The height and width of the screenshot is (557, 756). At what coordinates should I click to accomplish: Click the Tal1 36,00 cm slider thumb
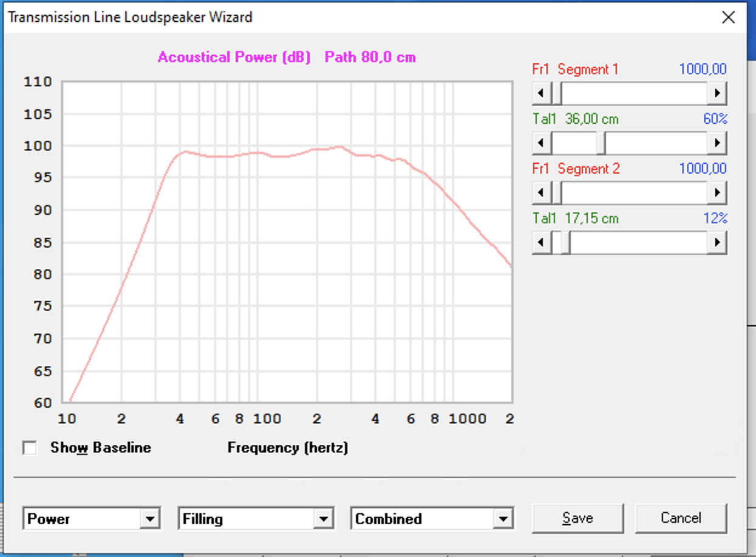click(x=601, y=144)
